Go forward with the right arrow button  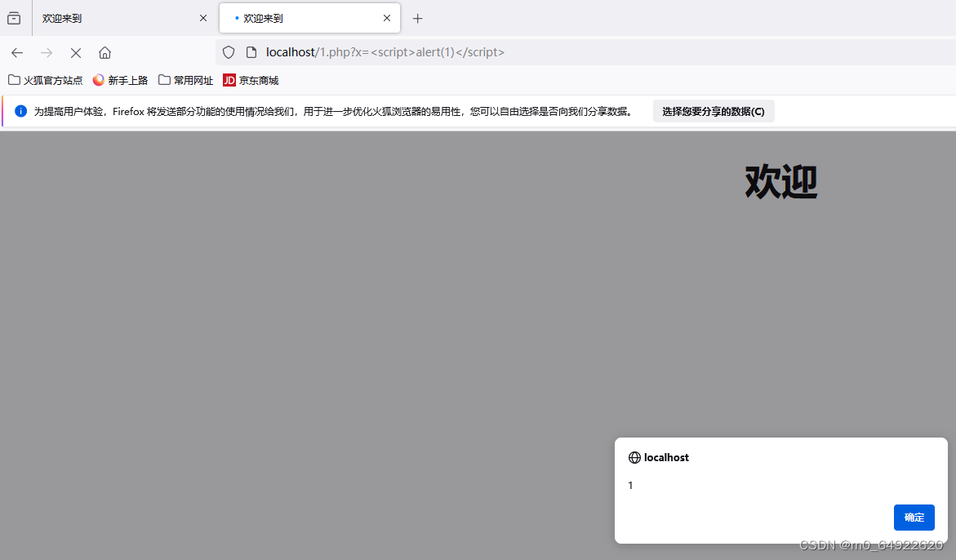[47, 52]
